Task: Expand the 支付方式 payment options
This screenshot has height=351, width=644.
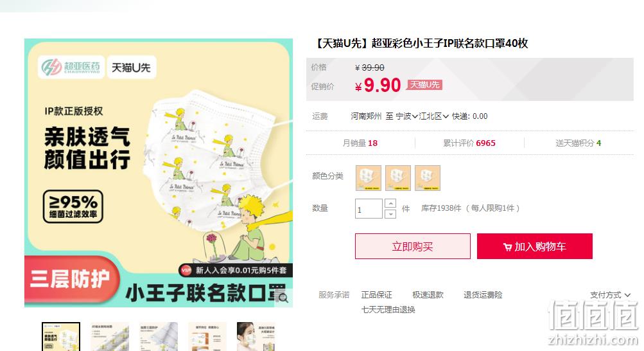Action: click(x=610, y=294)
